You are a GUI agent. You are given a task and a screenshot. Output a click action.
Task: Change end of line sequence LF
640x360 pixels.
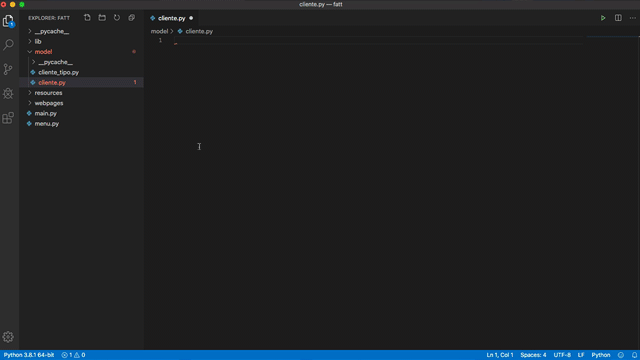(581, 355)
